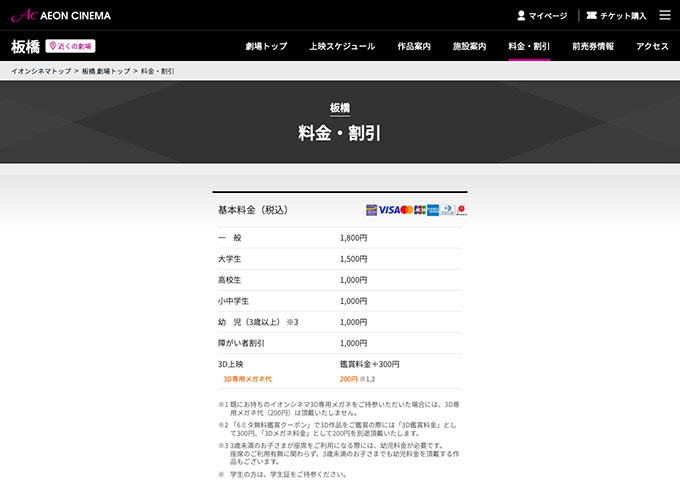Click the My Page person icon

click(x=521, y=16)
